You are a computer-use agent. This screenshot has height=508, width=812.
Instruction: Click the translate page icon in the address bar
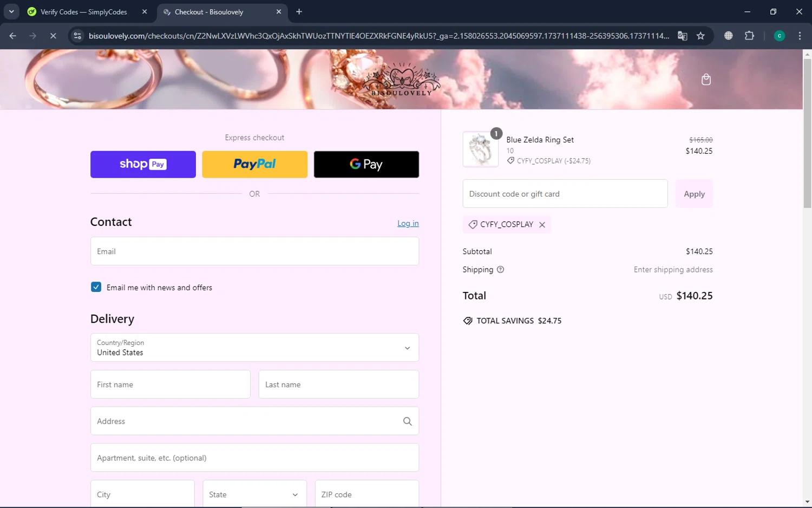[682, 36]
